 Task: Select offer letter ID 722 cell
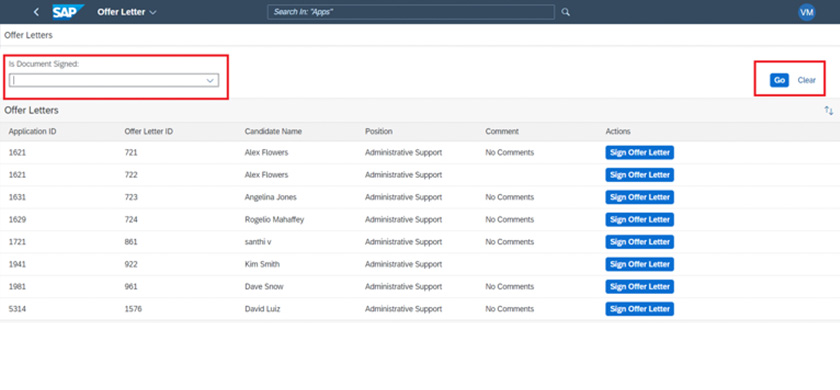(x=131, y=175)
